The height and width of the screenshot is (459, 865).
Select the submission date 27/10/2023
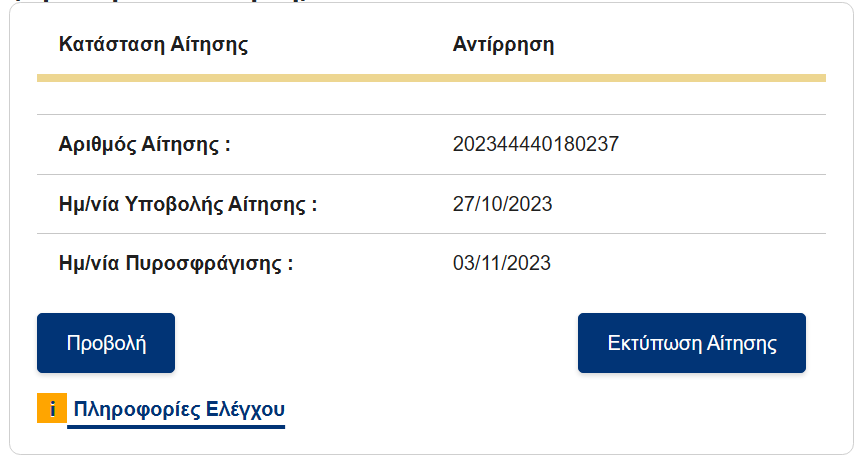click(502, 204)
